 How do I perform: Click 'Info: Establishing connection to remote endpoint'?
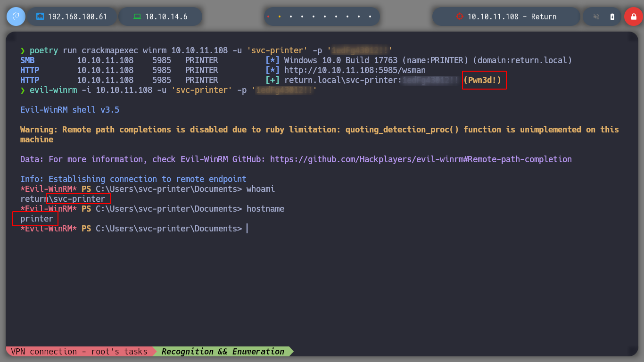tap(133, 179)
